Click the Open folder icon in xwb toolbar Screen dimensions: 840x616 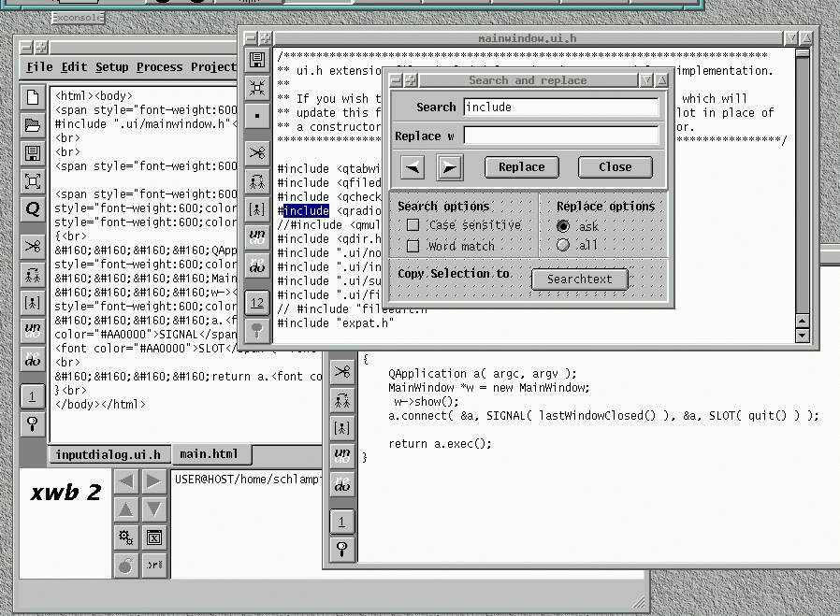click(x=33, y=125)
